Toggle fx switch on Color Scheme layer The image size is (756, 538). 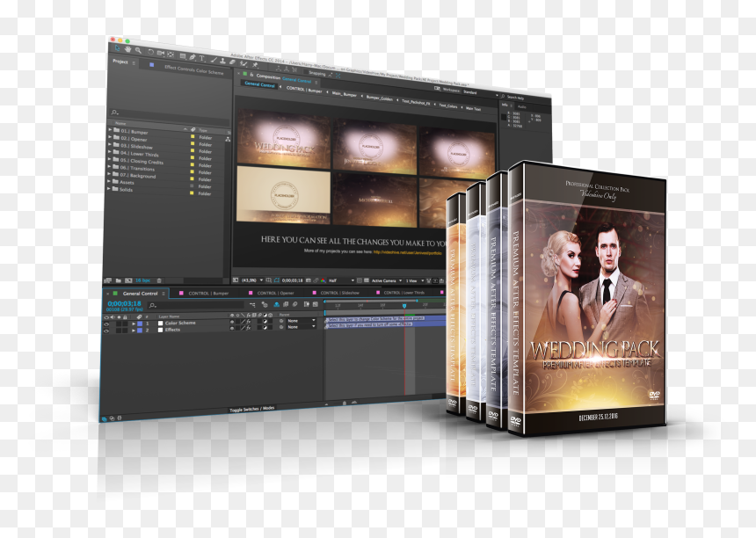(x=248, y=321)
